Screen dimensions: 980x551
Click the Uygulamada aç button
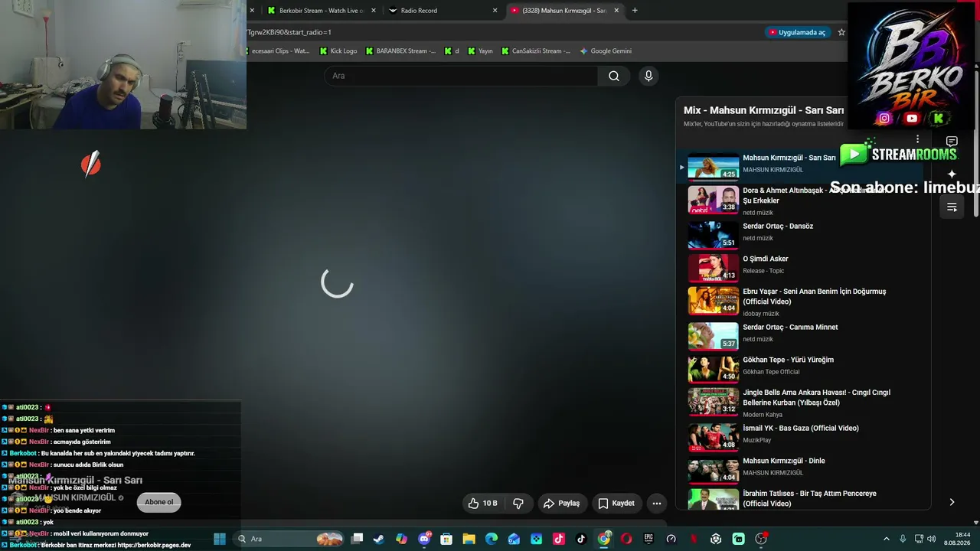pyautogui.click(x=797, y=32)
